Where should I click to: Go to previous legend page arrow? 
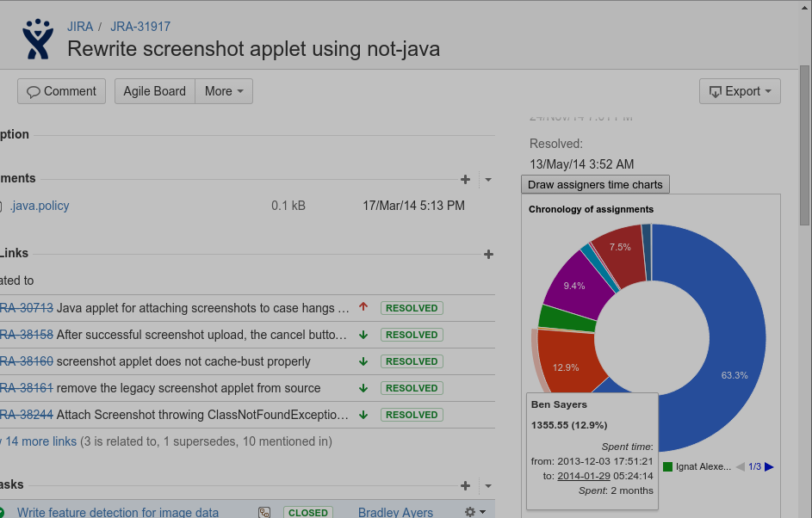[740, 466]
